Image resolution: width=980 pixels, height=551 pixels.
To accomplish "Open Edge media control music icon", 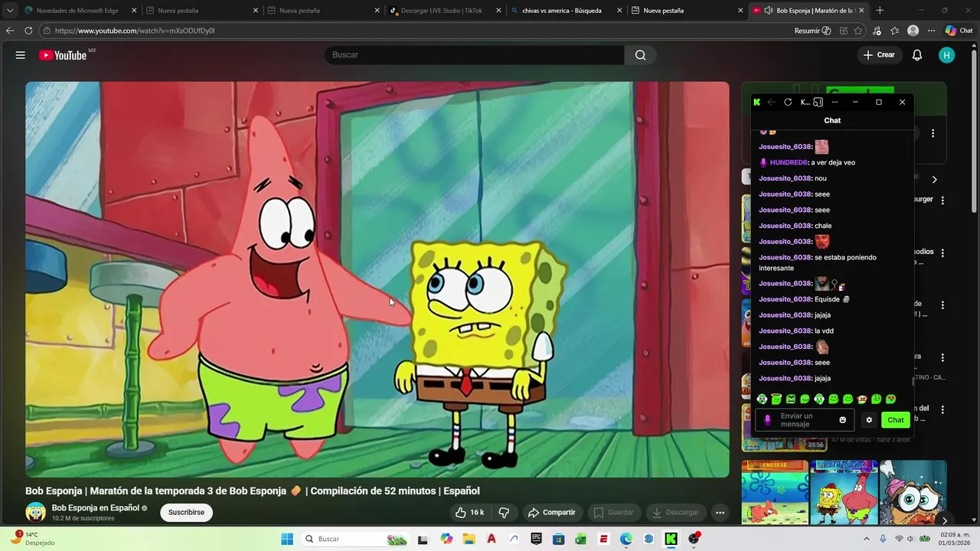I will (877, 31).
